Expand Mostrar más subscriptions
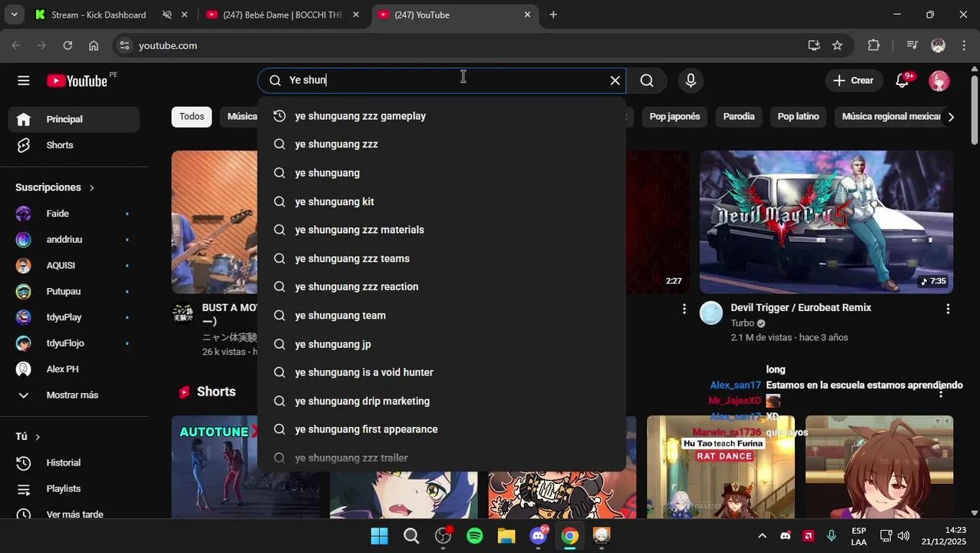The image size is (980, 553). click(74, 395)
